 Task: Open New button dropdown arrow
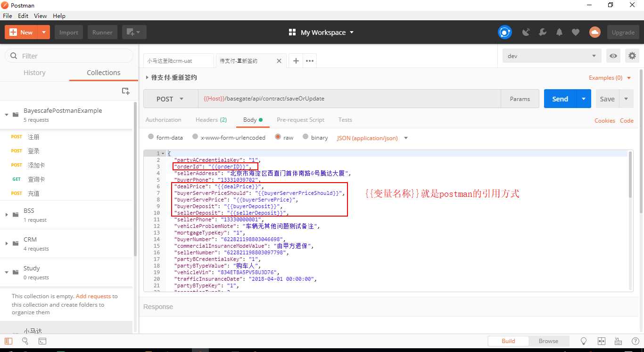pyautogui.click(x=44, y=32)
